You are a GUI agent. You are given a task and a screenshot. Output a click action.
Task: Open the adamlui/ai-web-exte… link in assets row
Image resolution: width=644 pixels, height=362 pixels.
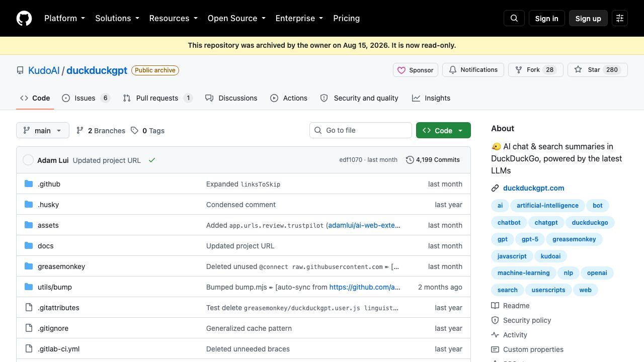[364, 225]
